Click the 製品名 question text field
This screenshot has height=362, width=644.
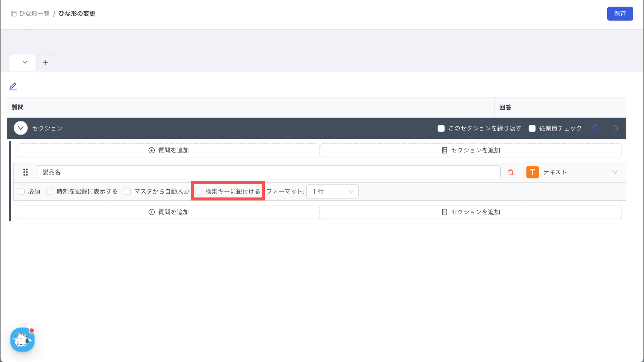268,172
